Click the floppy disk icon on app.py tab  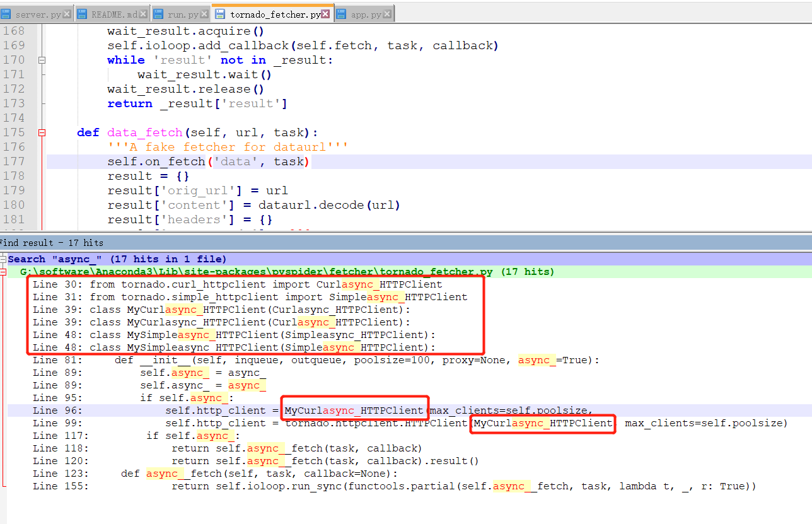(342, 13)
